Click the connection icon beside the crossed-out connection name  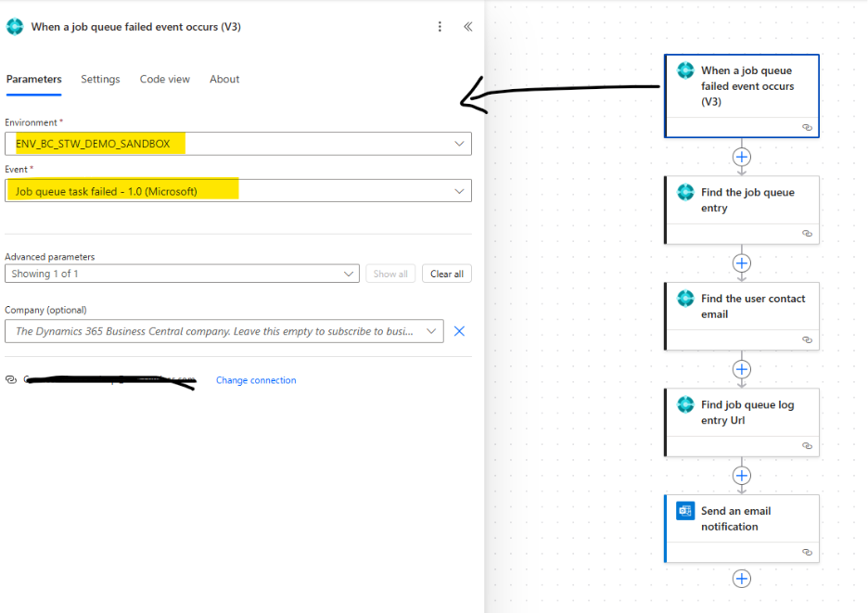[12, 379]
